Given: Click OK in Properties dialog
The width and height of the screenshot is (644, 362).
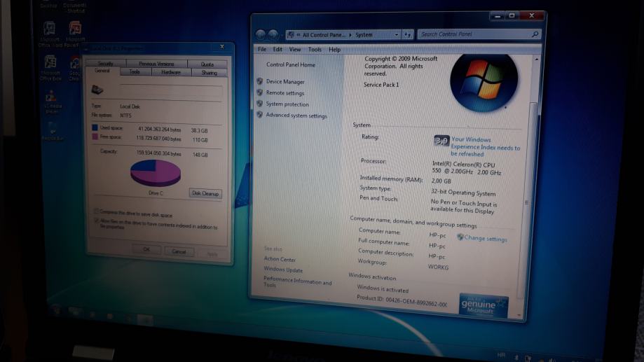Looking at the screenshot, I should [146, 249].
